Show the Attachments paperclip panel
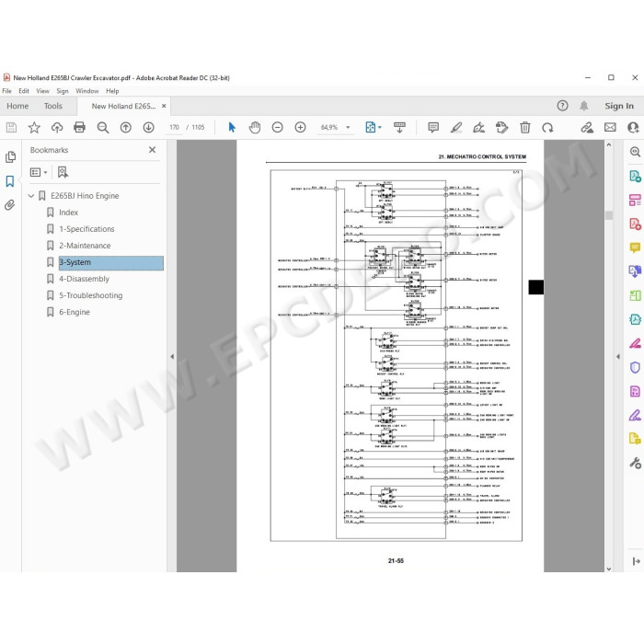 click(x=10, y=204)
